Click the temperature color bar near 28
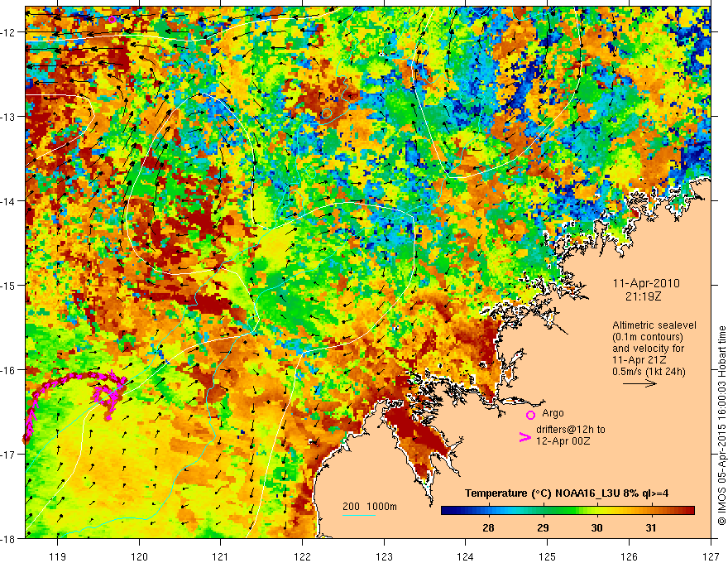728x563 pixels. pos(488,511)
